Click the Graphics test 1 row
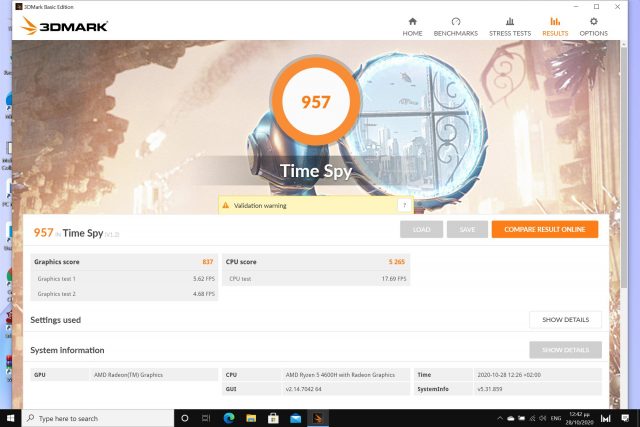Viewport: 640px width, 427px height. click(124, 279)
